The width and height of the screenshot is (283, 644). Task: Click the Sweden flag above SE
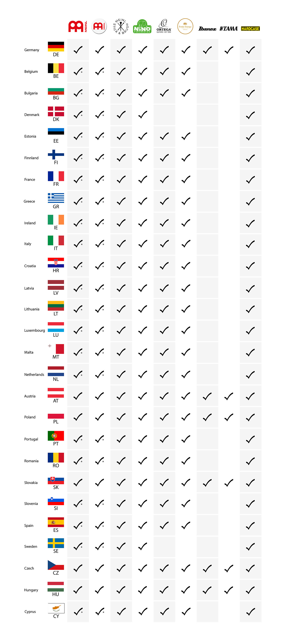click(56, 543)
